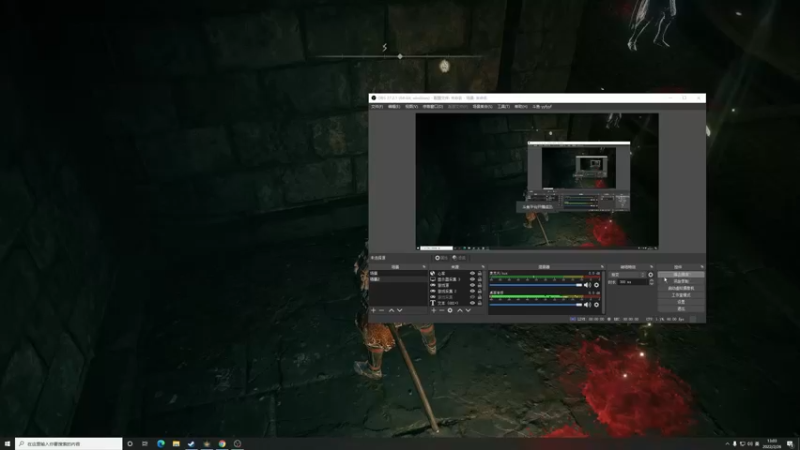Viewport: 800px width, 450px height.
Task: Adjust the desktop audio volume slider
Action: [x=536, y=305]
